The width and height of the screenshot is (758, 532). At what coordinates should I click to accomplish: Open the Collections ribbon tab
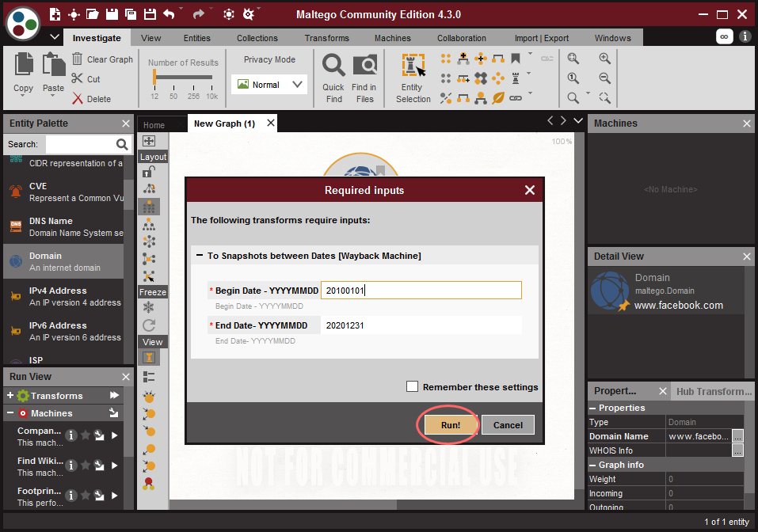257,38
